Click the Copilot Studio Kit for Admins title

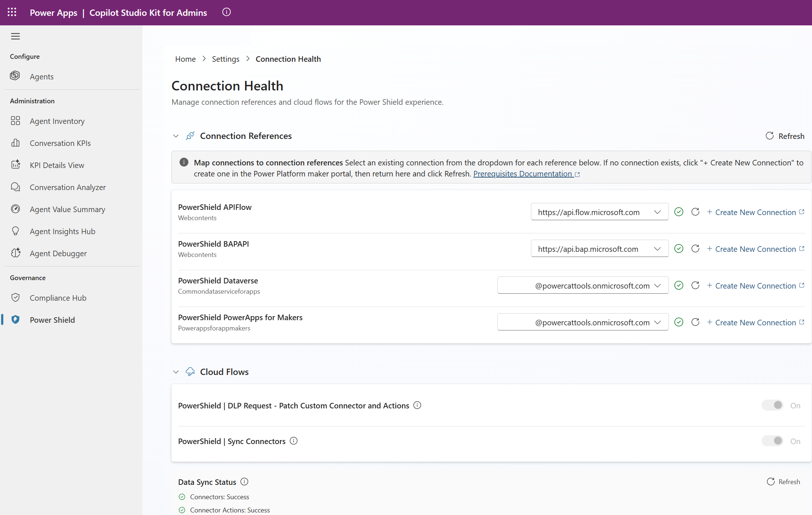pos(148,12)
